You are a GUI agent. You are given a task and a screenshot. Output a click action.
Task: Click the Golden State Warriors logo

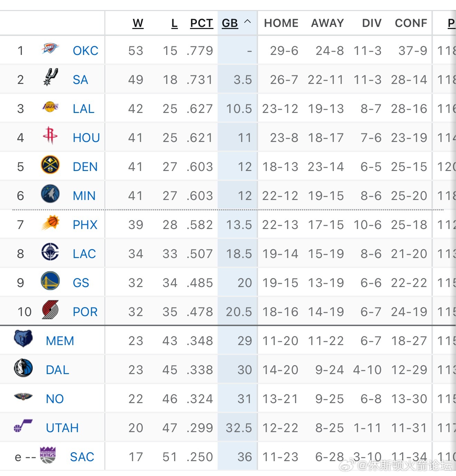50,281
